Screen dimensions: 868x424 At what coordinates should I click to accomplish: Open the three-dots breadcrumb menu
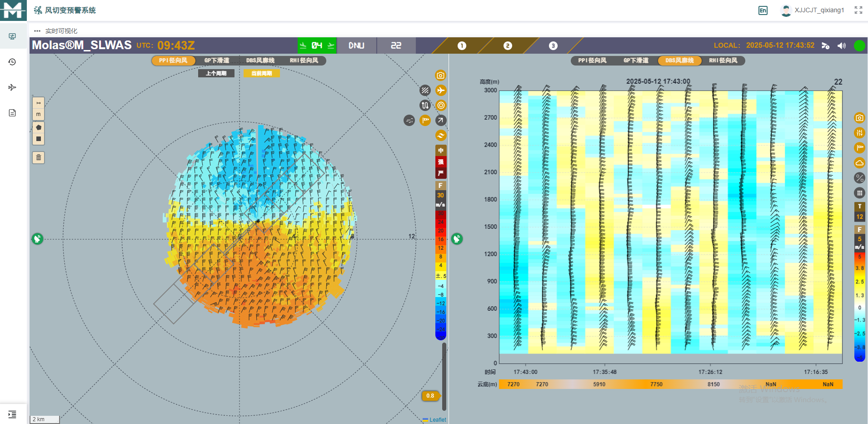point(37,31)
